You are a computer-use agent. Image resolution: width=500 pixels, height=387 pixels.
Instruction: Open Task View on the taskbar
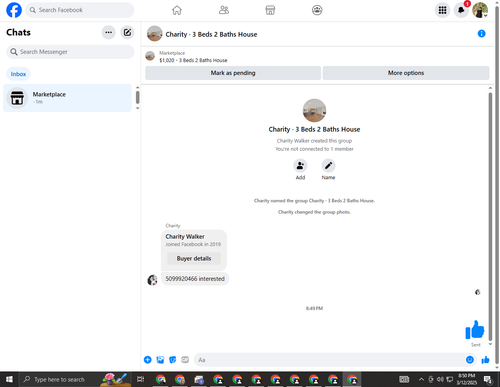140,379
